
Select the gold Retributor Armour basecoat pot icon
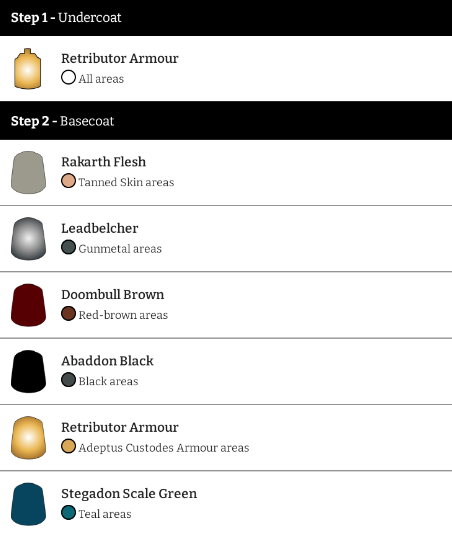click(x=28, y=438)
